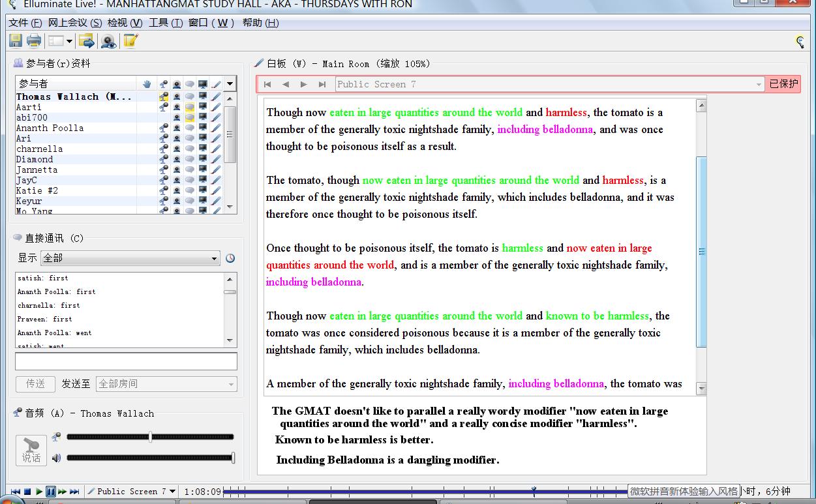Image resolution: width=816 pixels, height=504 pixels.
Task: Click the microphone column header icon
Action: [x=164, y=84]
